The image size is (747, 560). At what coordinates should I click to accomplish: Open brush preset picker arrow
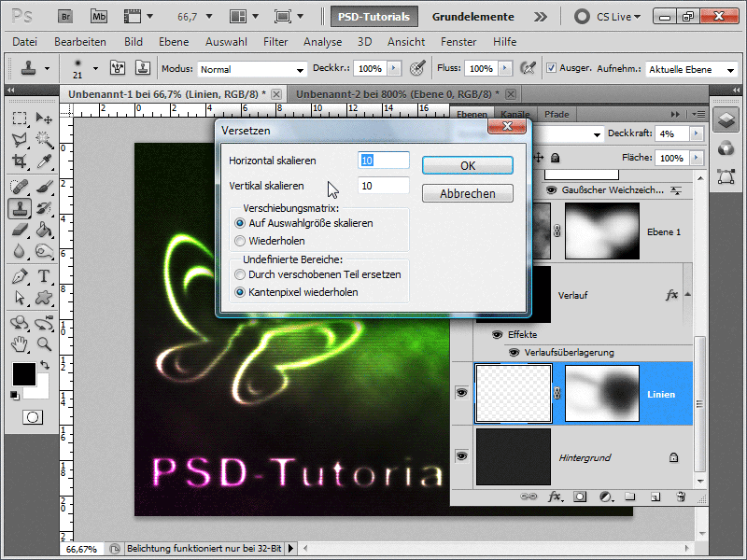pyautogui.click(x=95, y=68)
